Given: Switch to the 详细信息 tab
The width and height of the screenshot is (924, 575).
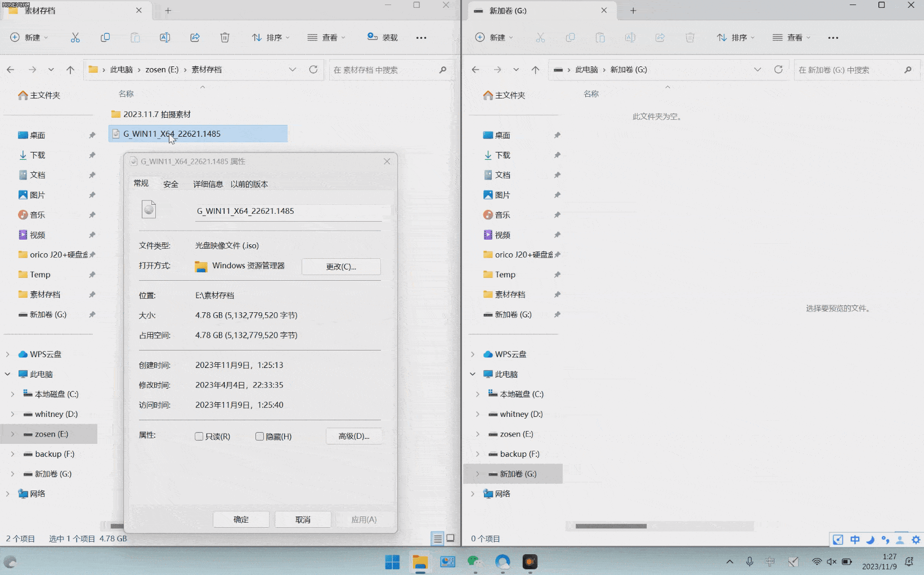Looking at the screenshot, I should (x=208, y=184).
